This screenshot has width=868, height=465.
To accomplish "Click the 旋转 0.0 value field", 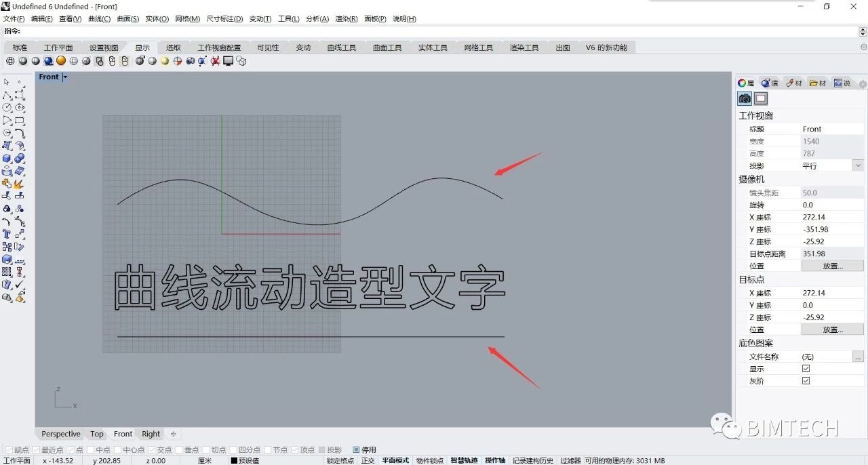I will tap(833, 205).
